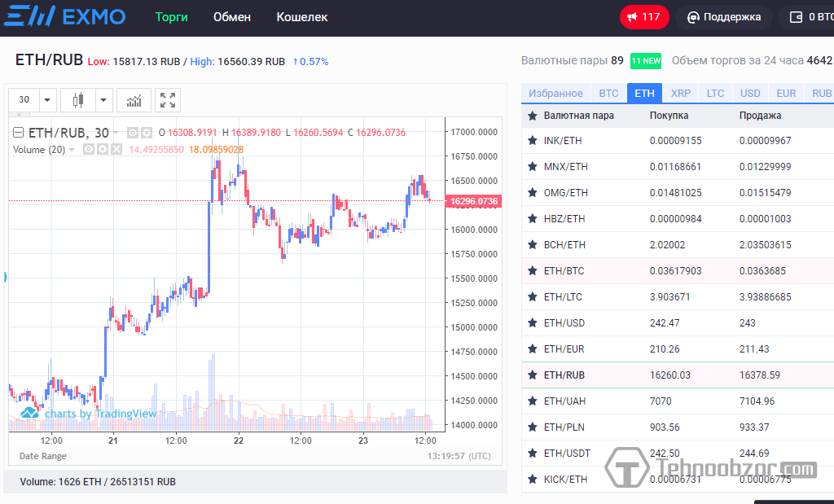The height and width of the screenshot is (504, 834).
Task: Expand the 30 minute interval dropdown
Action: [48, 100]
